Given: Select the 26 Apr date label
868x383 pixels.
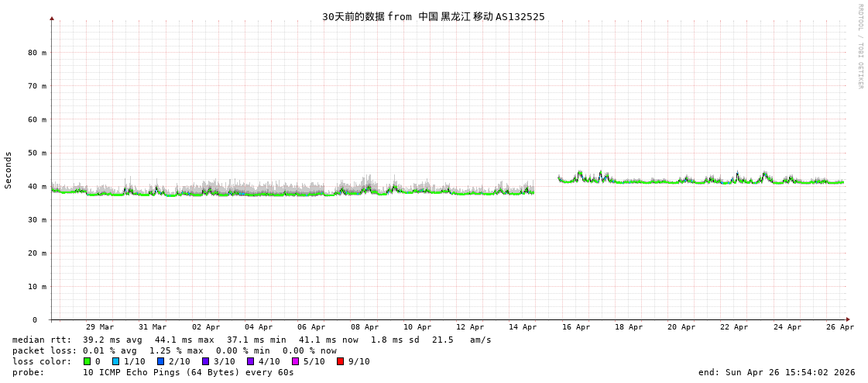Looking at the screenshot, I should click(x=840, y=327).
